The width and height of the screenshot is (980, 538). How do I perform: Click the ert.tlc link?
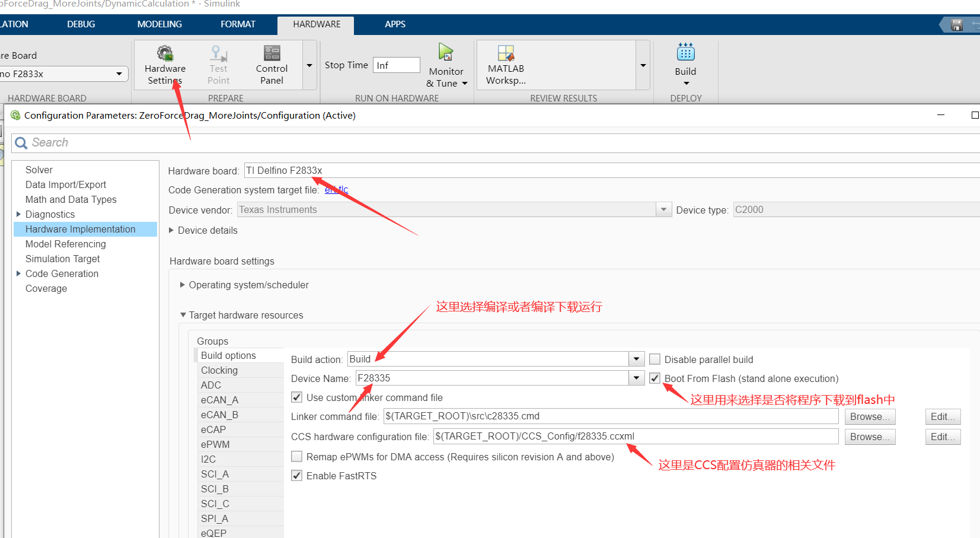point(336,190)
